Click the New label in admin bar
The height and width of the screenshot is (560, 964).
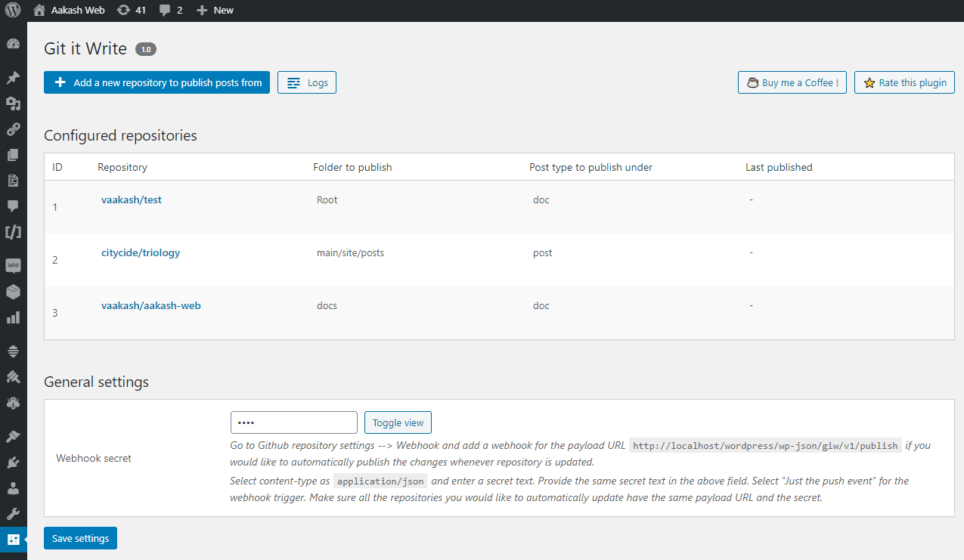coord(224,11)
